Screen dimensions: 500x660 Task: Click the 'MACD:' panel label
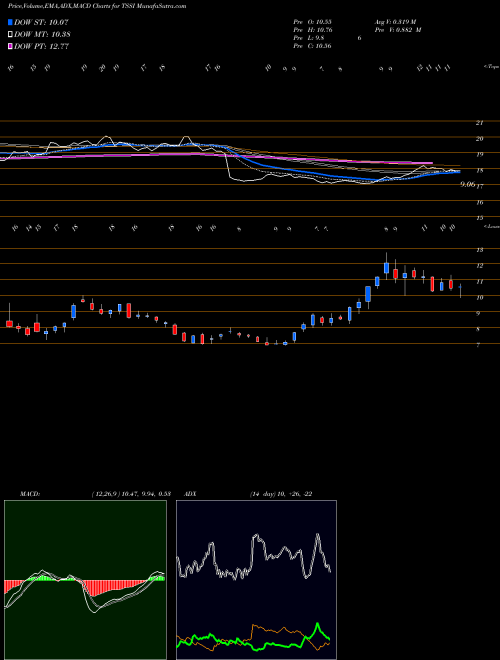(x=29, y=494)
